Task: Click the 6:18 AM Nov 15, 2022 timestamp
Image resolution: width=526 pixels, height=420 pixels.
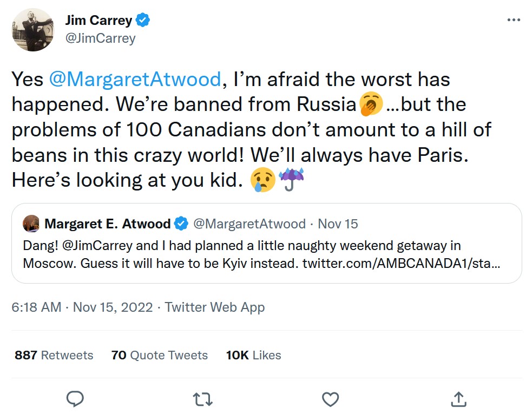Action: coord(82,307)
